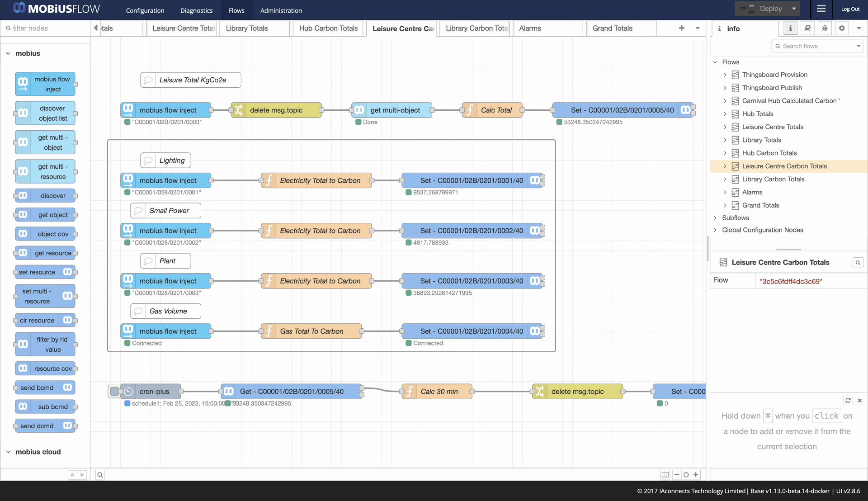868x501 pixels.
Task: Open the Diagnostics menu
Action: pyautogui.click(x=196, y=10)
